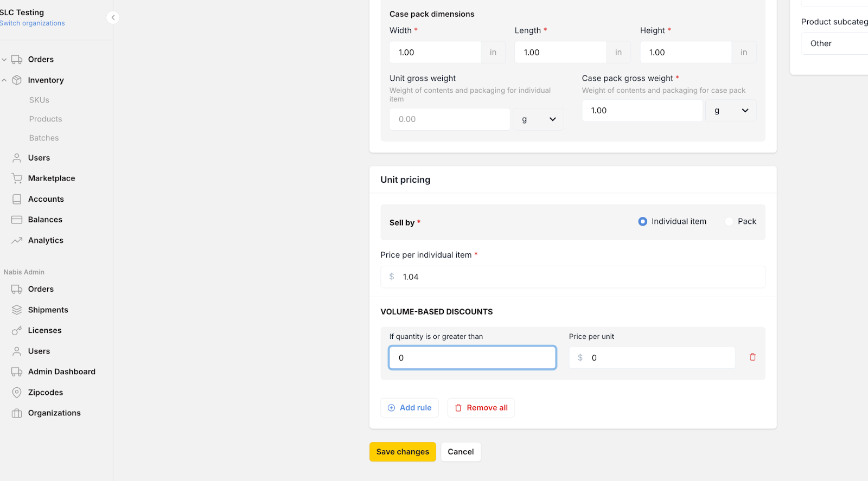Select the Pack radio button

tap(729, 221)
